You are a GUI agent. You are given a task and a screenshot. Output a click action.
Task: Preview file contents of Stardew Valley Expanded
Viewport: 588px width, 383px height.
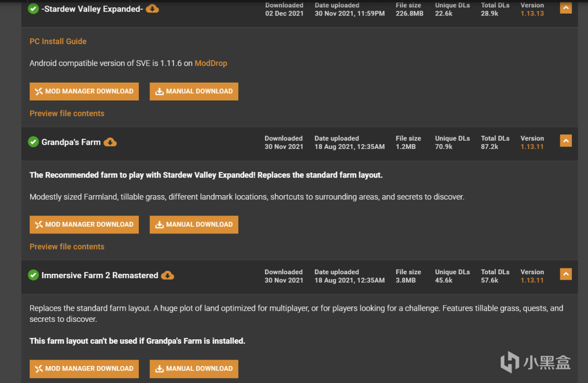pyautogui.click(x=67, y=114)
